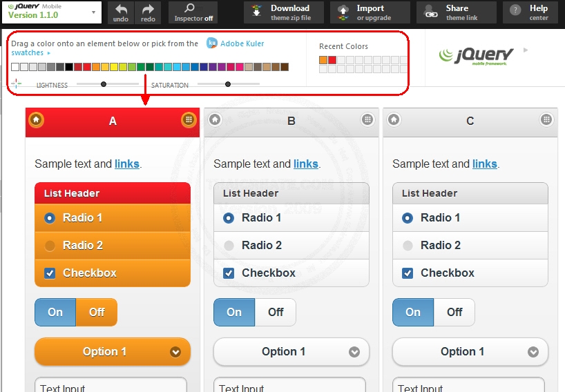Click On in swatch A toggle
Screen dimensions: 565x392
[x=55, y=312]
